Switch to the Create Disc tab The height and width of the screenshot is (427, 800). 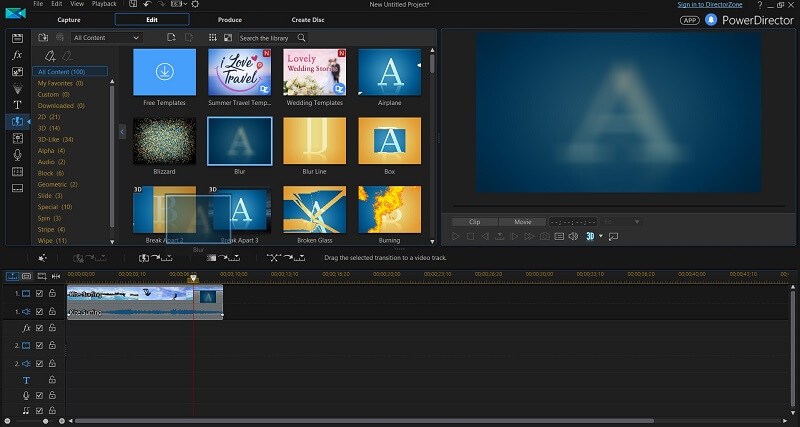tap(308, 20)
